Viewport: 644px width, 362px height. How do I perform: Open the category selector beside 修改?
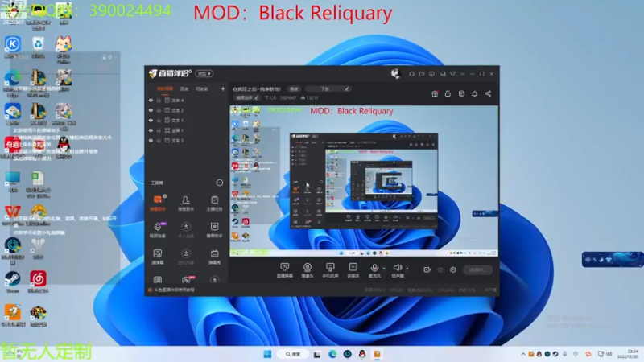pos(328,88)
